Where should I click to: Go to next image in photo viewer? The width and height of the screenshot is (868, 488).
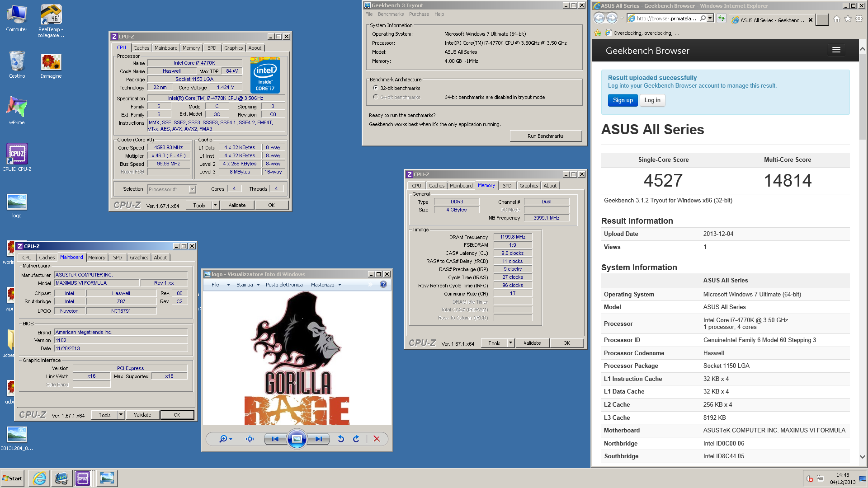(x=319, y=439)
